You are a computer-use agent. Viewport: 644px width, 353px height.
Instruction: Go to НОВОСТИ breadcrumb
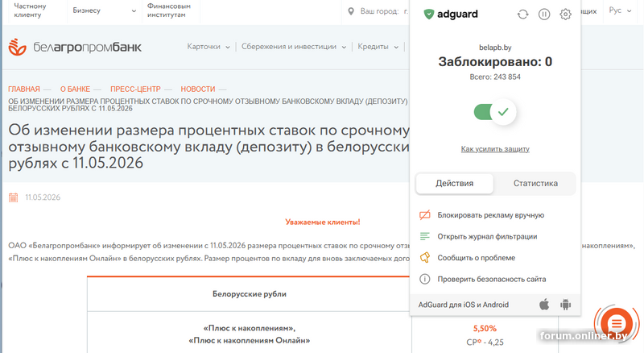point(197,89)
